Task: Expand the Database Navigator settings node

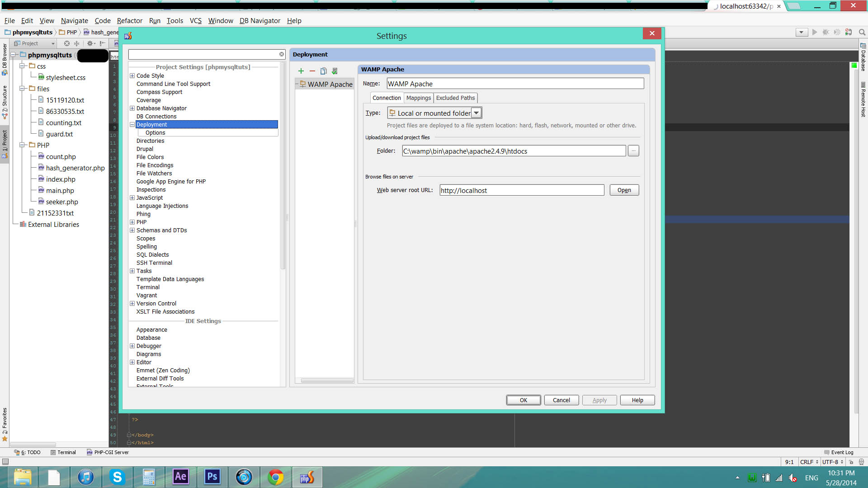Action: click(x=132, y=108)
